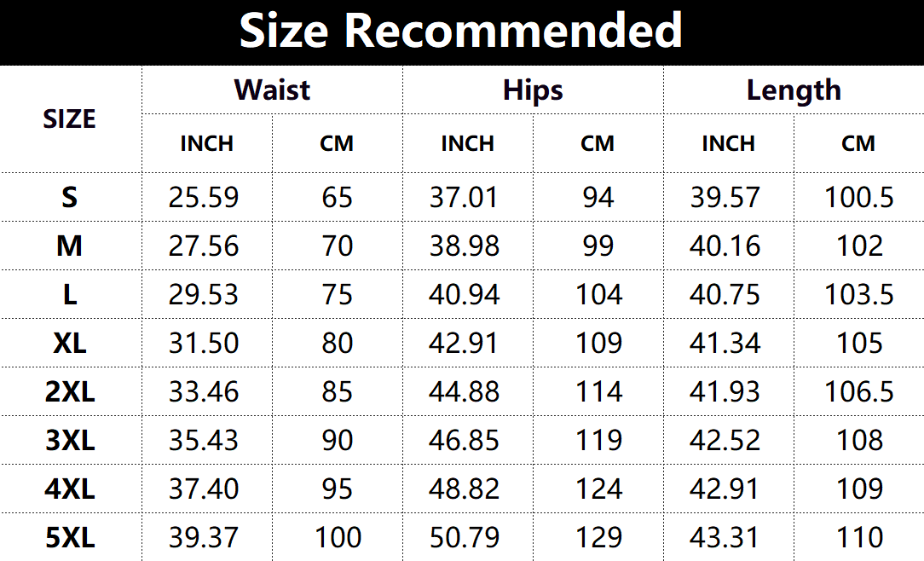Click the INCH subheader under Waist
Image resolution: width=924 pixels, height=561 pixels.
coord(206,143)
